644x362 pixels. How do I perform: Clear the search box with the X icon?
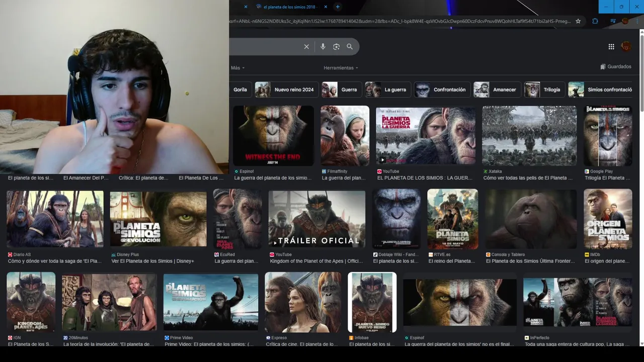[x=306, y=47]
